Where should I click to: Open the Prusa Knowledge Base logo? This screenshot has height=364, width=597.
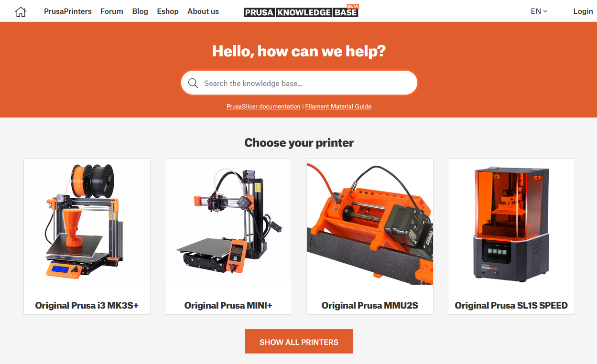tap(301, 11)
